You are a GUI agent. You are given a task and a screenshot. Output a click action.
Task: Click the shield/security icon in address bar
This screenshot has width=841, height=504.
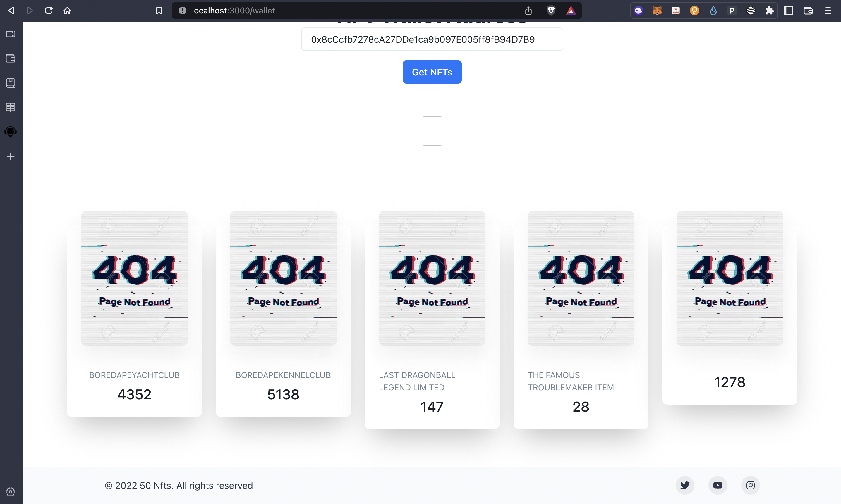[550, 10]
